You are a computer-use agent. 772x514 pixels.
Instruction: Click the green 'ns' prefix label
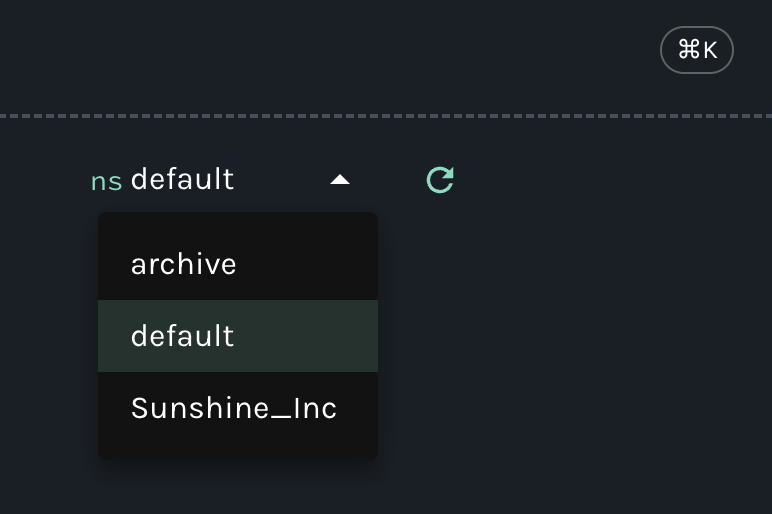(106, 181)
